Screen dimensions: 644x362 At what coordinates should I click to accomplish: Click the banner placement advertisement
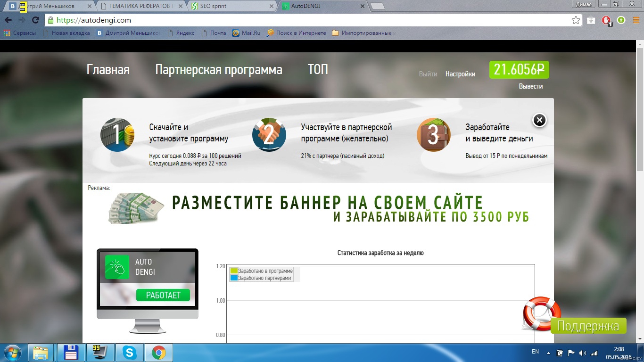coord(319,208)
